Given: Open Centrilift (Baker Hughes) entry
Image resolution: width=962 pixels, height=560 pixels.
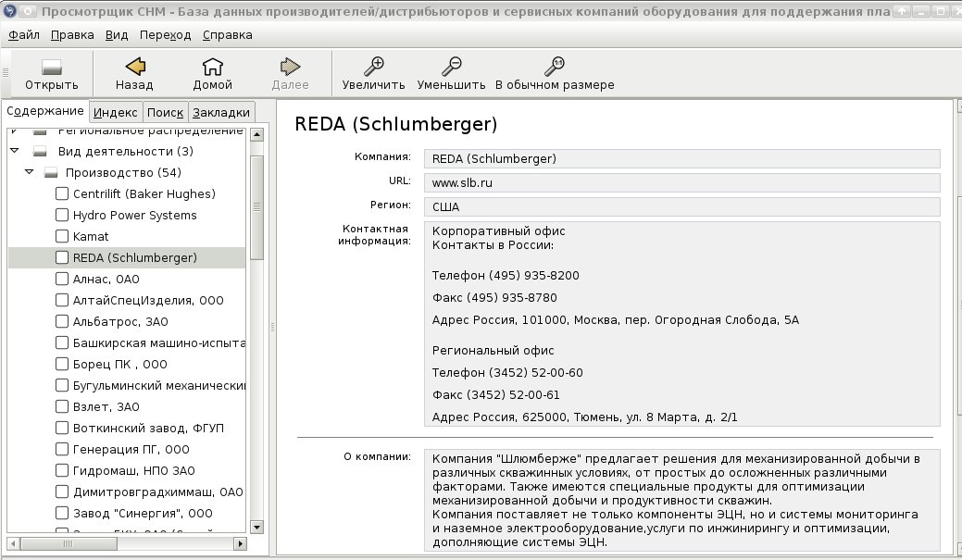Looking at the screenshot, I should (x=144, y=193).
